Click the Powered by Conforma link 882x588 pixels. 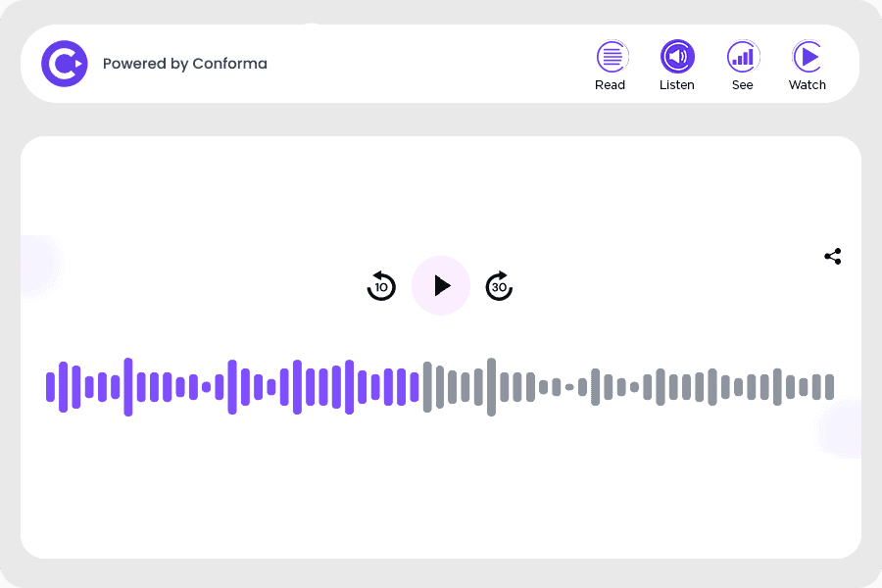click(184, 63)
